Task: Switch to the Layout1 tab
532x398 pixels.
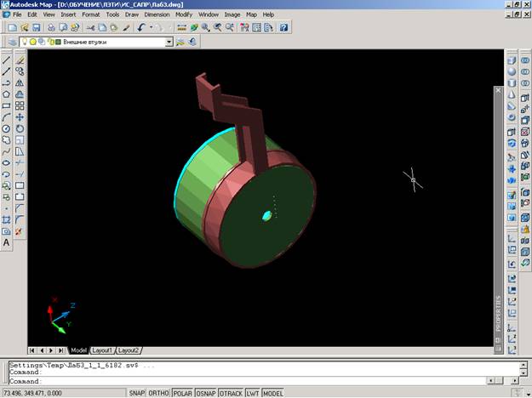Action: (x=102, y=350)
